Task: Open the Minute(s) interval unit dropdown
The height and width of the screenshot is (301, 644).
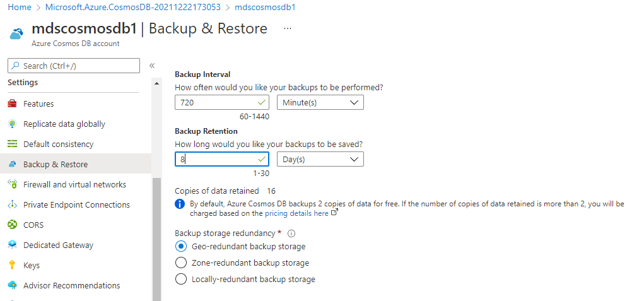Action: point(320,102)
